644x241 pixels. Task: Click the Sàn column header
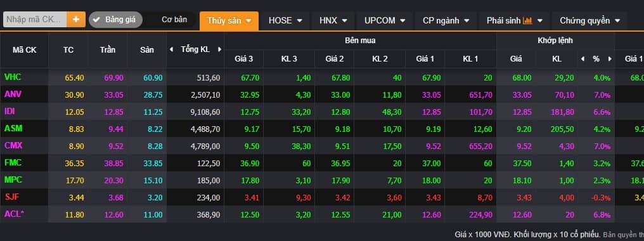[x=146, y=50]
